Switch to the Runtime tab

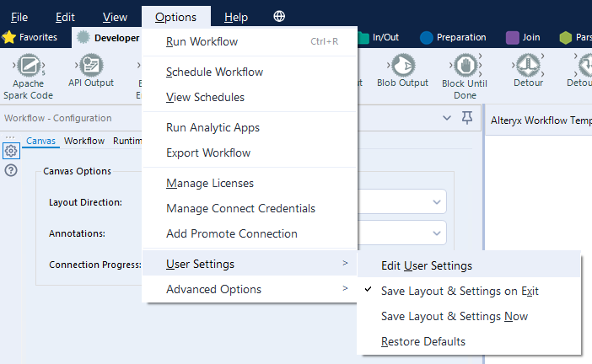(127, 141)
